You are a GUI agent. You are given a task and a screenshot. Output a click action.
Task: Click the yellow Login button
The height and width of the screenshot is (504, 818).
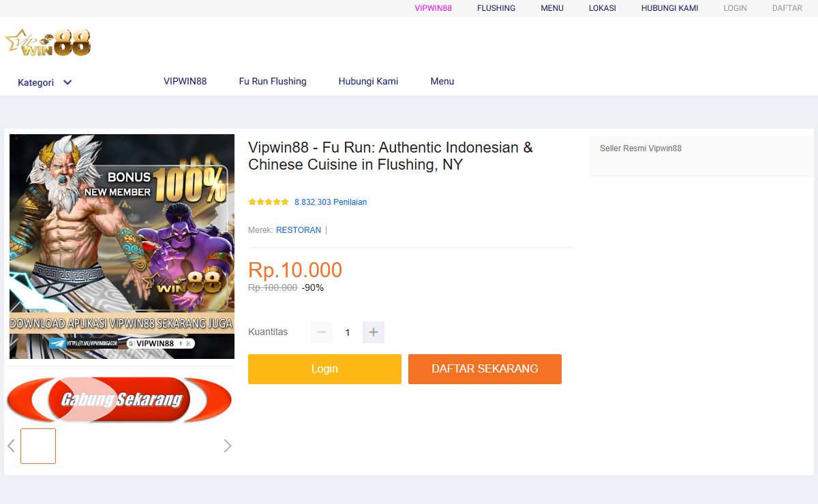point(324,368)
